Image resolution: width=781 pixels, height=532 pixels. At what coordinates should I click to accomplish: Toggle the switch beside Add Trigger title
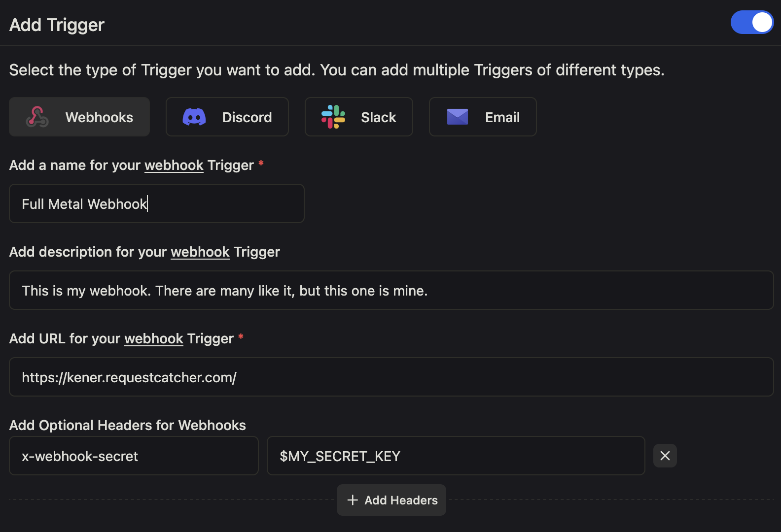click(x=751, y=22)
